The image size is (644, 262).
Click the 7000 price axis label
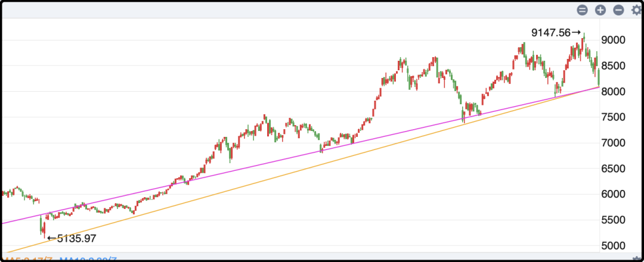(614, 143)
